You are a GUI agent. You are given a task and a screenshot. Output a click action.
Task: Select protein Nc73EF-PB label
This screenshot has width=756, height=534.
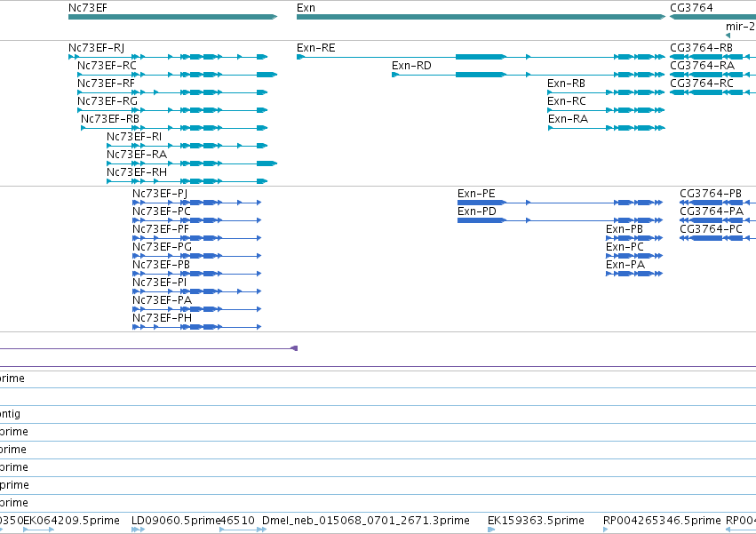[x=161, y=265]
